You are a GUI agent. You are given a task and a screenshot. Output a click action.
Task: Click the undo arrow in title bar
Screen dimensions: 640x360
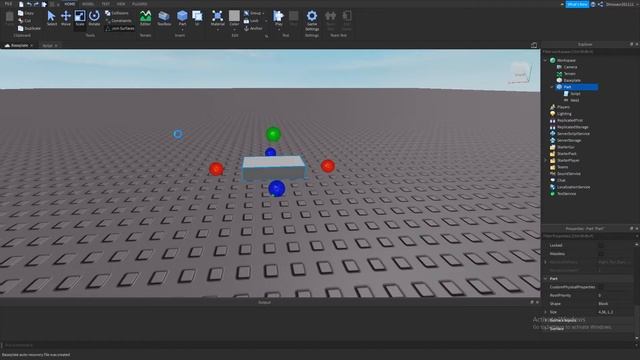click(x=29, y=4)
